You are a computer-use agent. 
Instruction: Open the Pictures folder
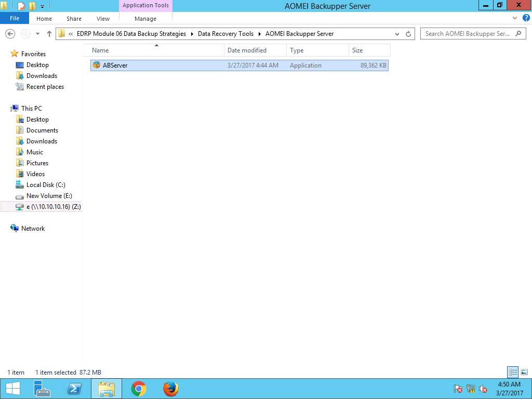pyautogui.click(x=37, y=163)
